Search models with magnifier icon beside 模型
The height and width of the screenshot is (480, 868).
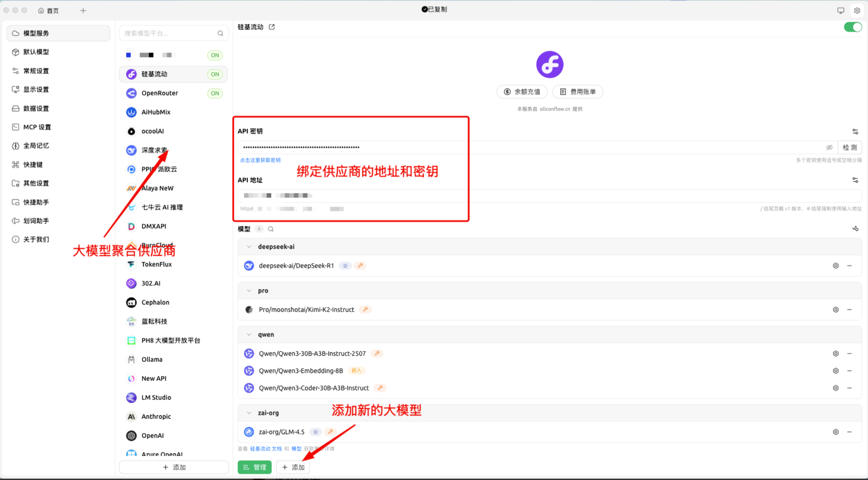click(271, 229)
